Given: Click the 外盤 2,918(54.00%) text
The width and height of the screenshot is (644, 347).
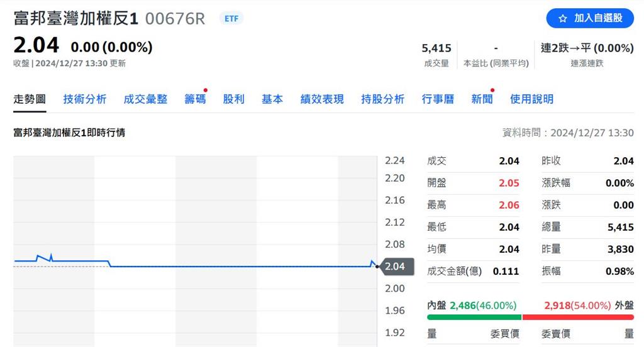Looking at the screenshot, I should tap(589, 306).
